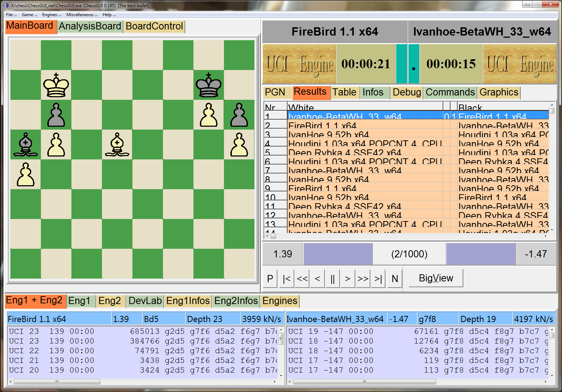Click the white pawn on g6
The width and height of the screenshot is (562, 392).
point(209,115)
